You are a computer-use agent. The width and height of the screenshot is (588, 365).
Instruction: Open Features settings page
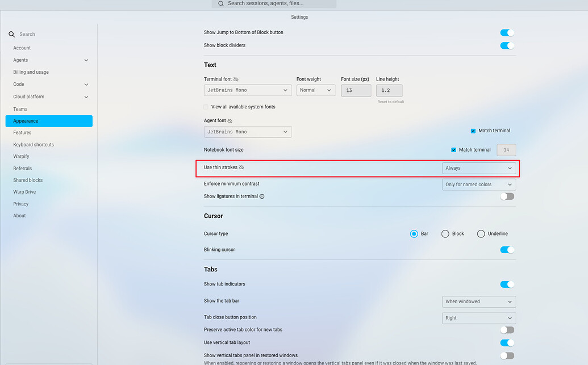[22, 133]
